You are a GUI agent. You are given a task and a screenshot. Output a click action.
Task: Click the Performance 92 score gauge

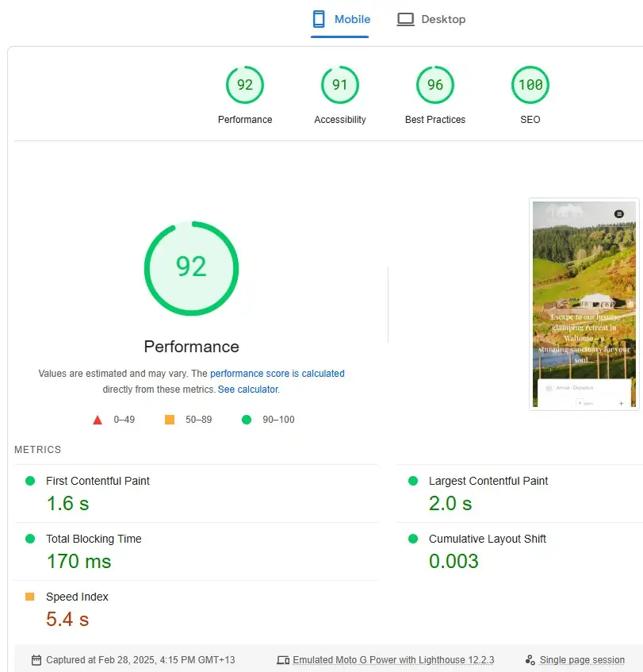pos(191,268)
